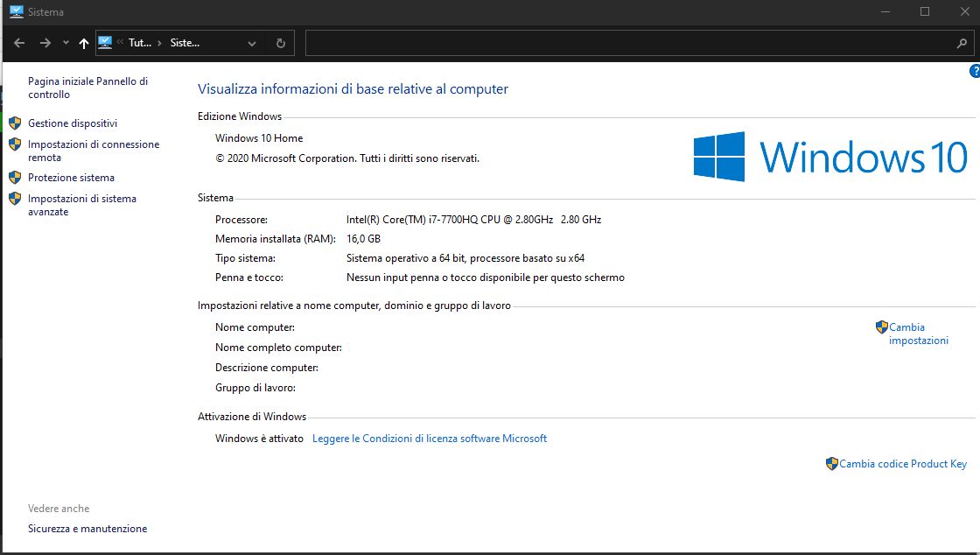Screen dimensions: 980x555
Task: Open recent locations dropdown arrow
Action: pos(66,43)
